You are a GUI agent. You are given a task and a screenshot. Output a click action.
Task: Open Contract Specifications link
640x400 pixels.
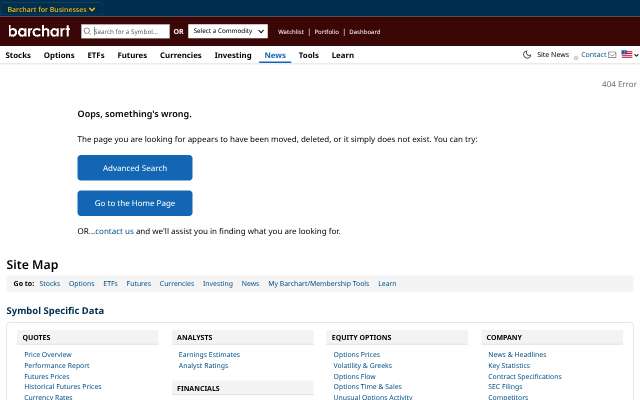click(x=525, y=376)
